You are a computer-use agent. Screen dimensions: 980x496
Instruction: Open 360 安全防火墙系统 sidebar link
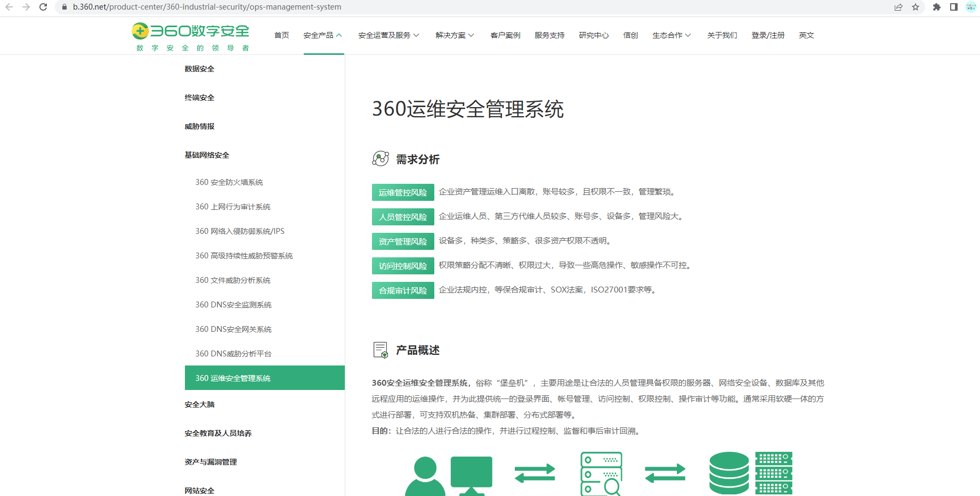point(229,182)
